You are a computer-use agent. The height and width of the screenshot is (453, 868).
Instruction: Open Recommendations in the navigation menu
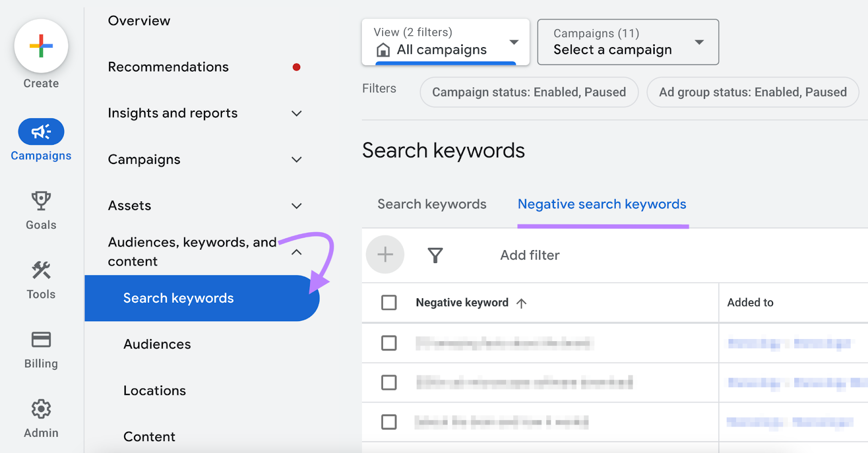point(168,67)
